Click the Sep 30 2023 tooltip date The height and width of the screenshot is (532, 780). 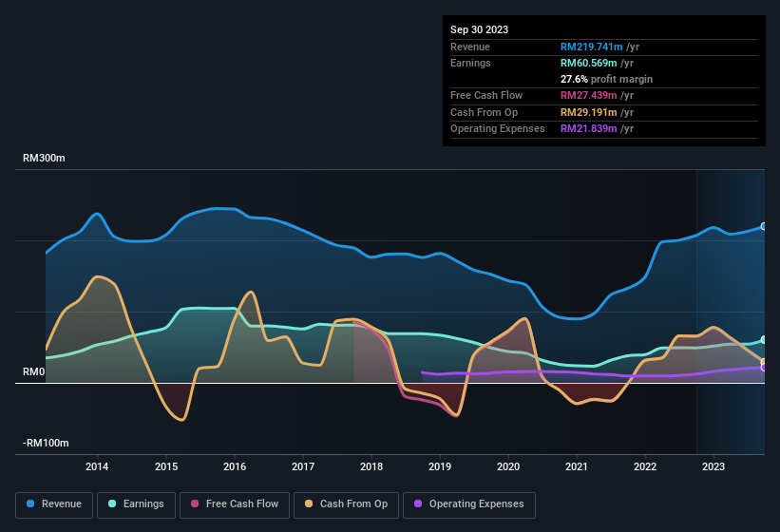coord(480,29)
